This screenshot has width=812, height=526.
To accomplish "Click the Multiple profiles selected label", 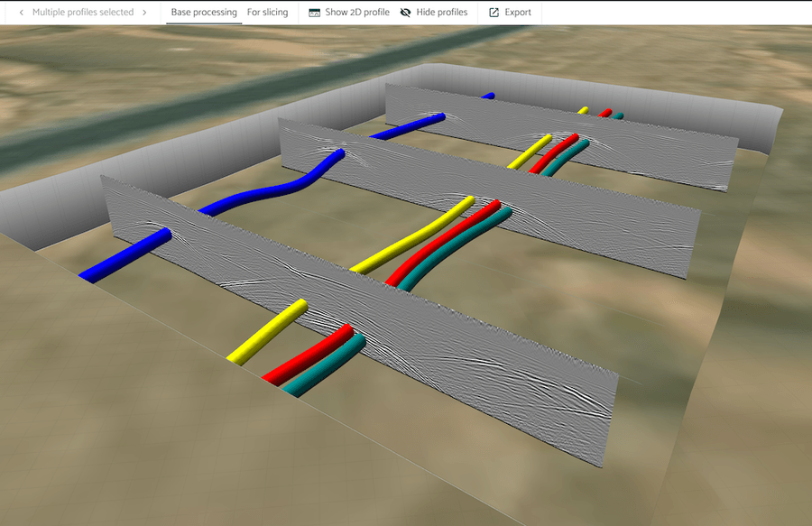I will click(83, 13).
